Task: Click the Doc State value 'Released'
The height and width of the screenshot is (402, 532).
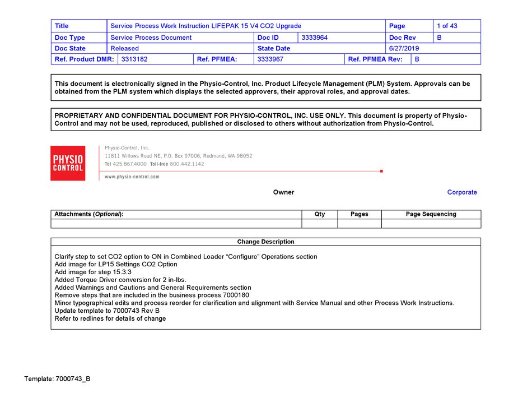Action: click(124, 48)
